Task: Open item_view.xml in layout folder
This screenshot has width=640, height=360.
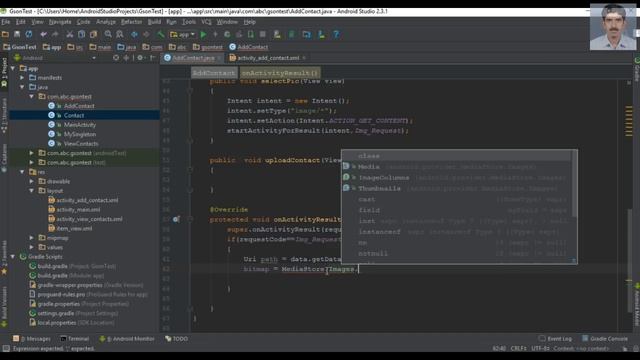Action: click(x=74, y=229)
